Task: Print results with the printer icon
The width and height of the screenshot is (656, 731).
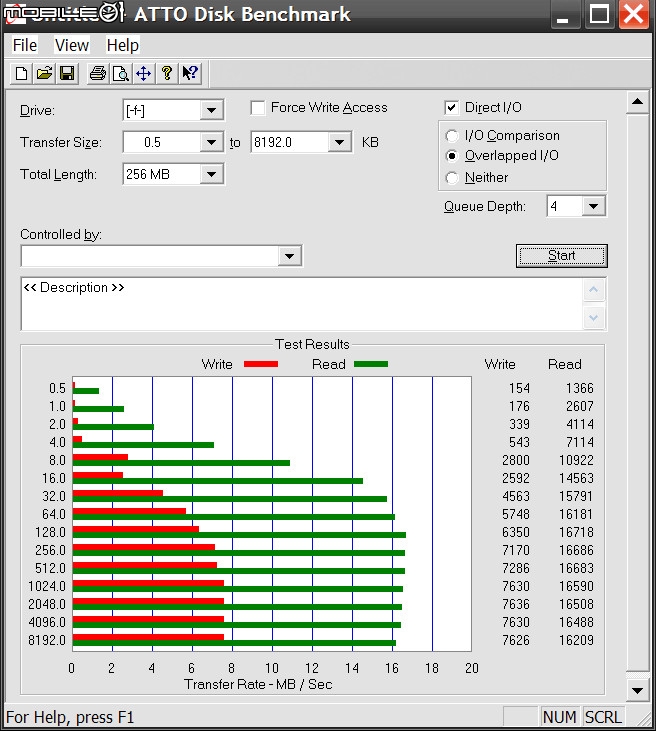Action: [98, 74]
